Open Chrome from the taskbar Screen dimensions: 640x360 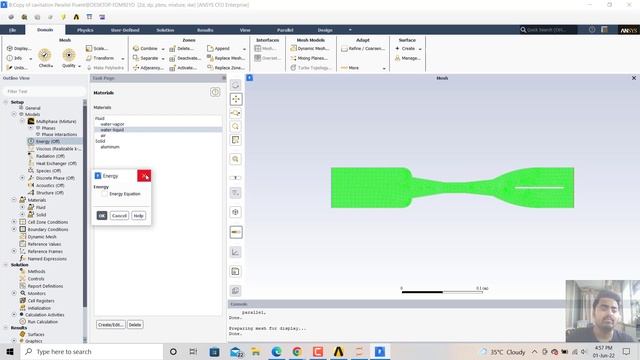coord(297,351)
